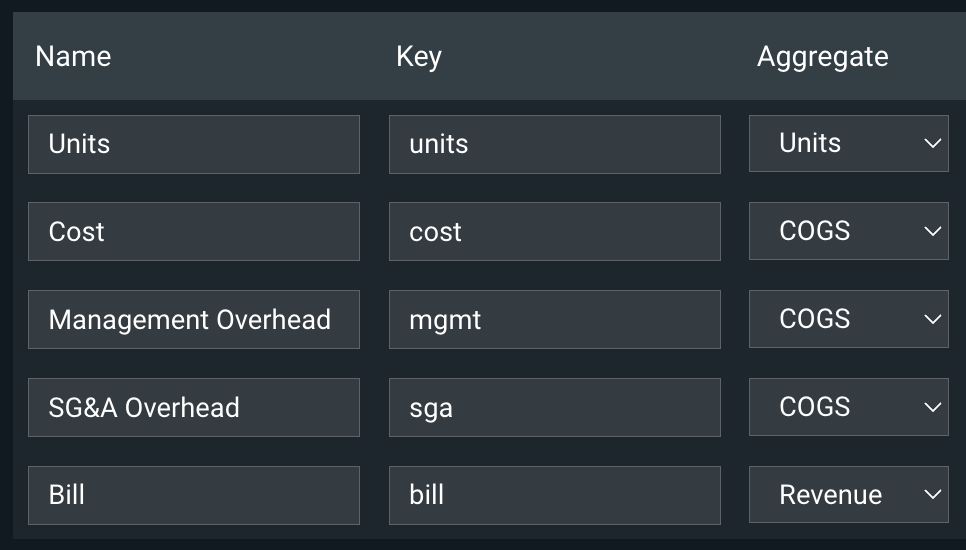Click the bill key field
This screenshot has width=966, height=550.
[554, 496]
